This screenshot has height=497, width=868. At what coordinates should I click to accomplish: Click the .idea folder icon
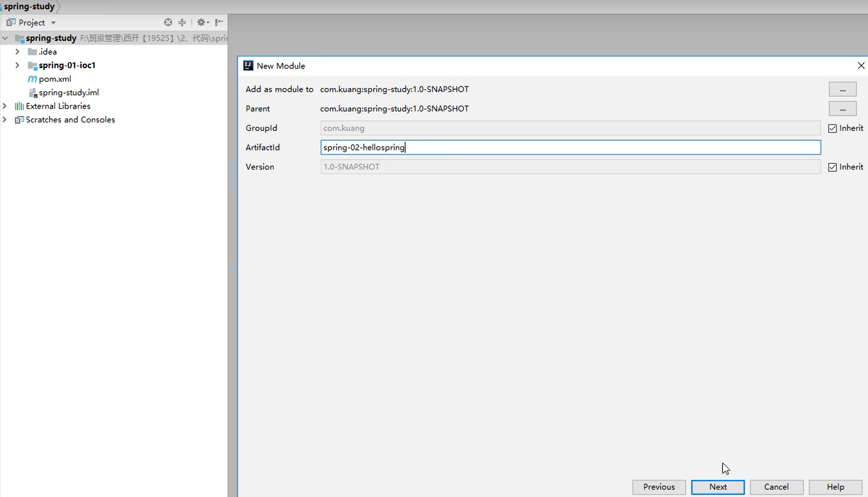tap(32, 51)
